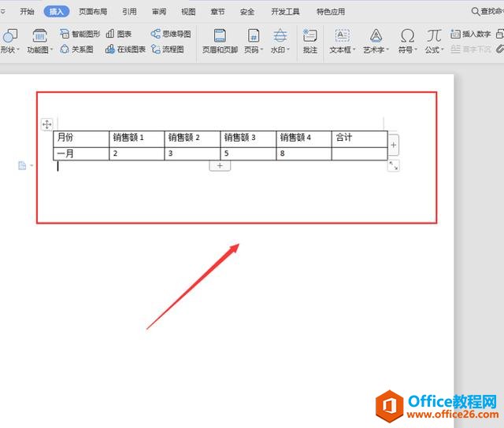This screenshot has height=428, width=504.
Task: Click the 销售额 3 header cell
Action: click(x=248, y=138)
